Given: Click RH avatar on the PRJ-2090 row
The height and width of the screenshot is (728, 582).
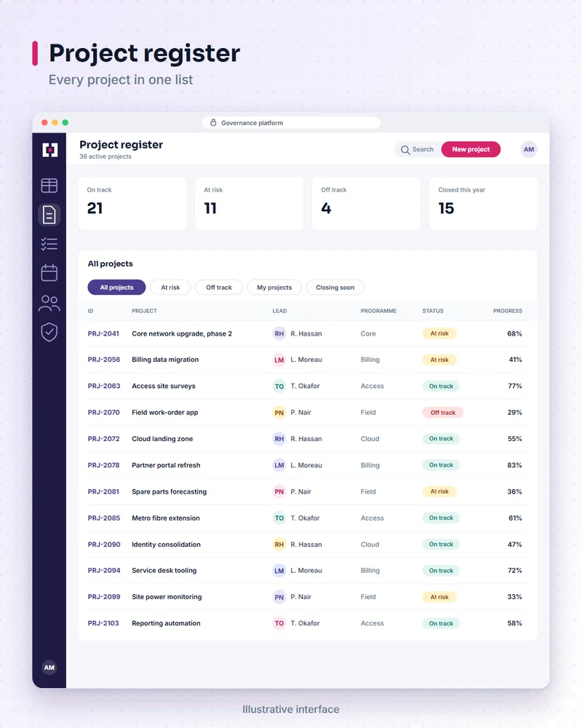Looking at the screenshot, I should [x=279, y=544].
